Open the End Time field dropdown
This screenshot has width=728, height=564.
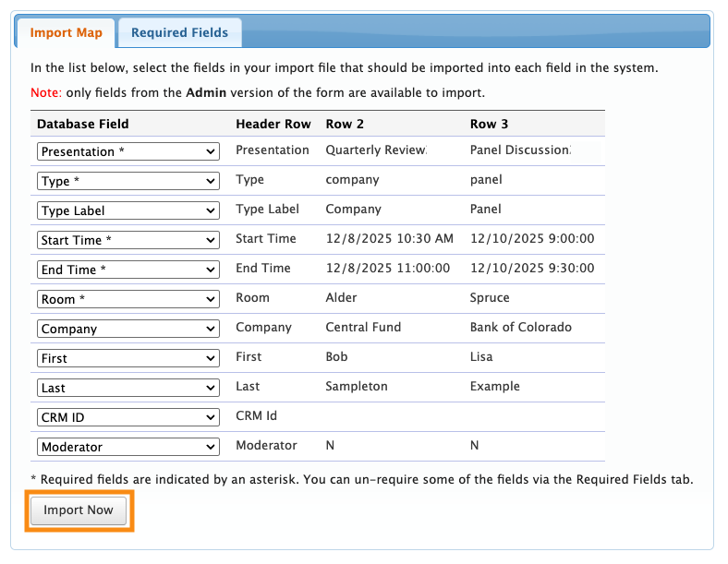point(128,270)
